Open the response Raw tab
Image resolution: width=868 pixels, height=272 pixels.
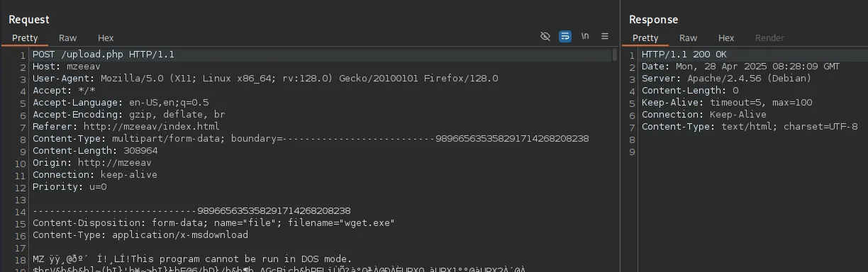pos(688,38)
